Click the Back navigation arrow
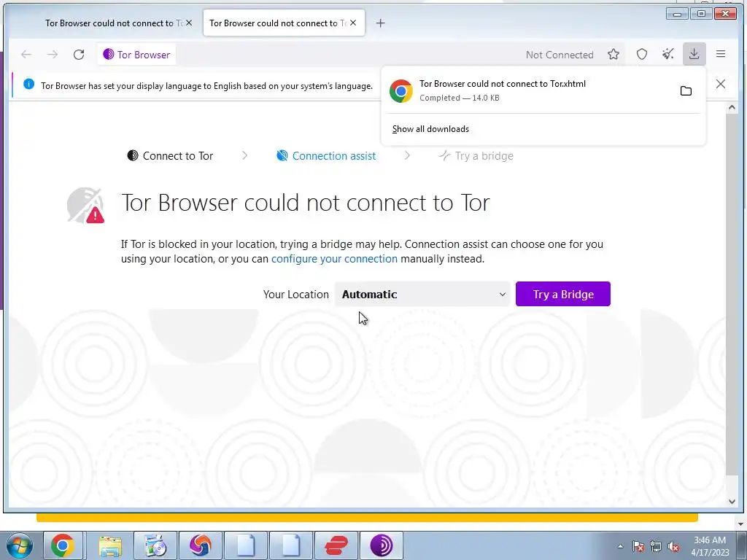 26,55
